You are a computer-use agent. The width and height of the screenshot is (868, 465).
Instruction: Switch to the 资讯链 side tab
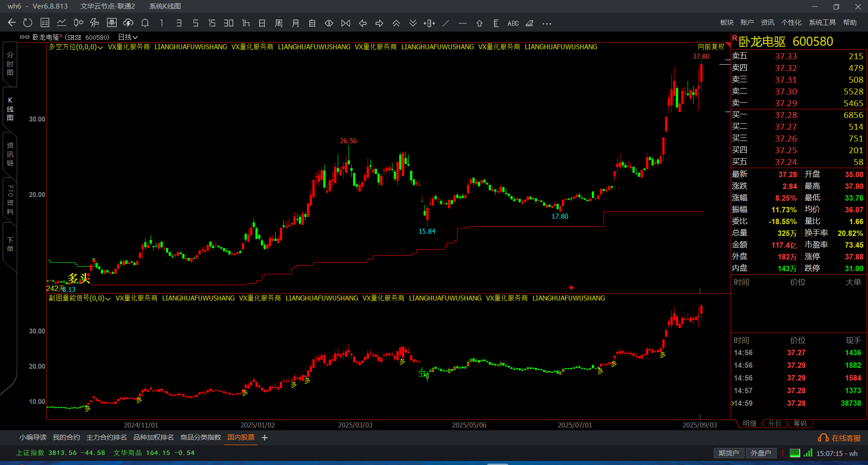[x=10, y=154]
